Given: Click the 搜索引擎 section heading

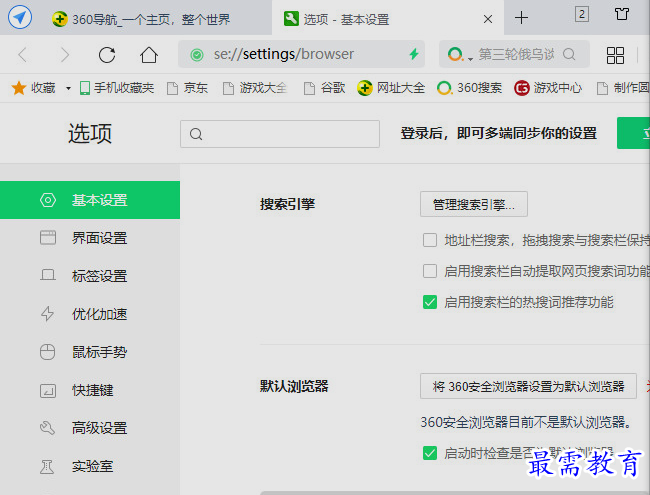Looking at the screenshot, I should click(x=287, y=204).
